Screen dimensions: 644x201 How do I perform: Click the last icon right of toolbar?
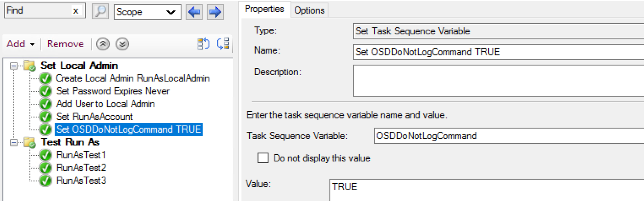click(x=223, y=44)
